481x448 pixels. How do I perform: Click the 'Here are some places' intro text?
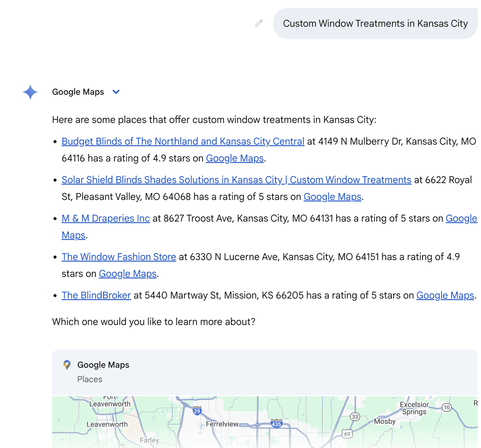click(214, 120)
